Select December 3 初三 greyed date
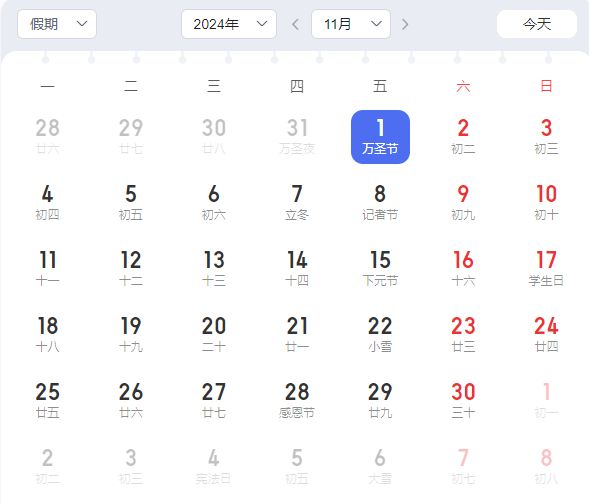Screen dimensions: 589x504 point(131,467)
